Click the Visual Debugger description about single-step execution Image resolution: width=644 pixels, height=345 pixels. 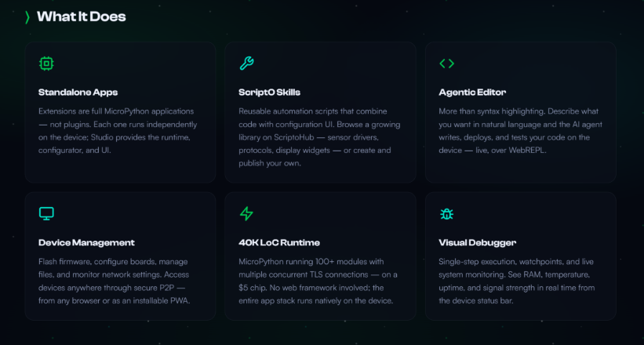pyautogui.click(x=517, y=281)
